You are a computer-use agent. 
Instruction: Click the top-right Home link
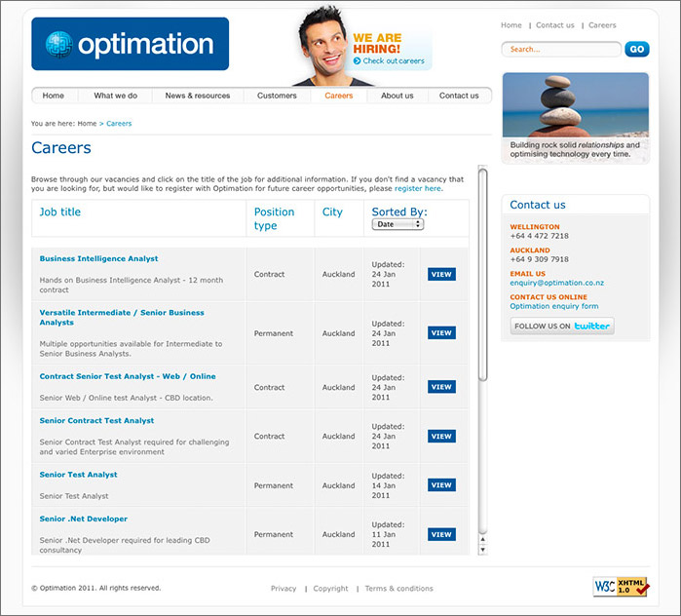[x=511, y=25]
